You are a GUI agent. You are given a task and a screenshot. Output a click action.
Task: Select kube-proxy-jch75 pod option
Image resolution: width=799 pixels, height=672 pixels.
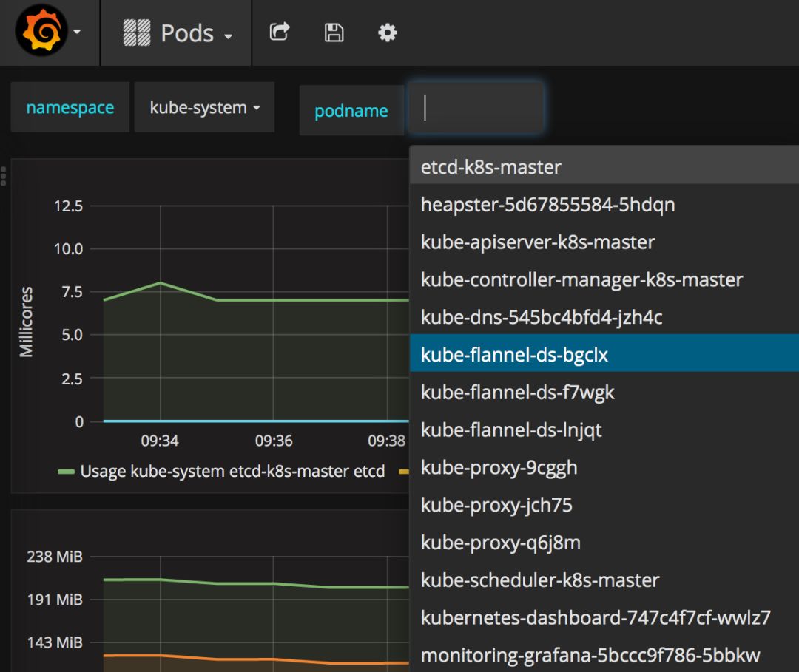(x=604, y=504)
